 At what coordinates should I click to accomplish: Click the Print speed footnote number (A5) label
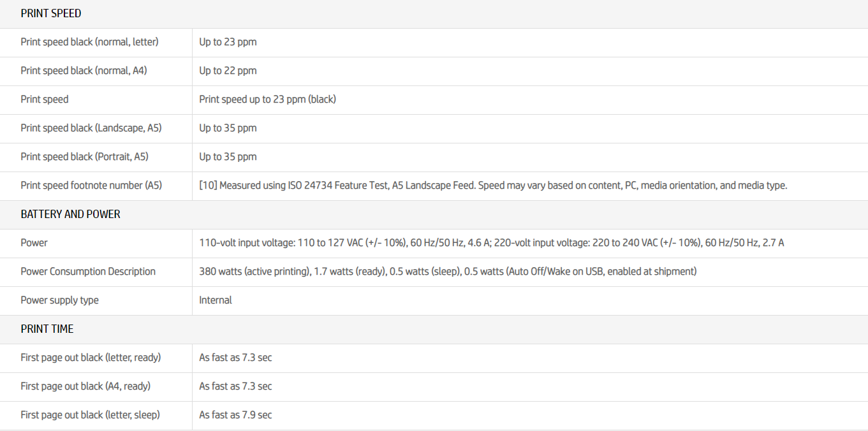91,186
